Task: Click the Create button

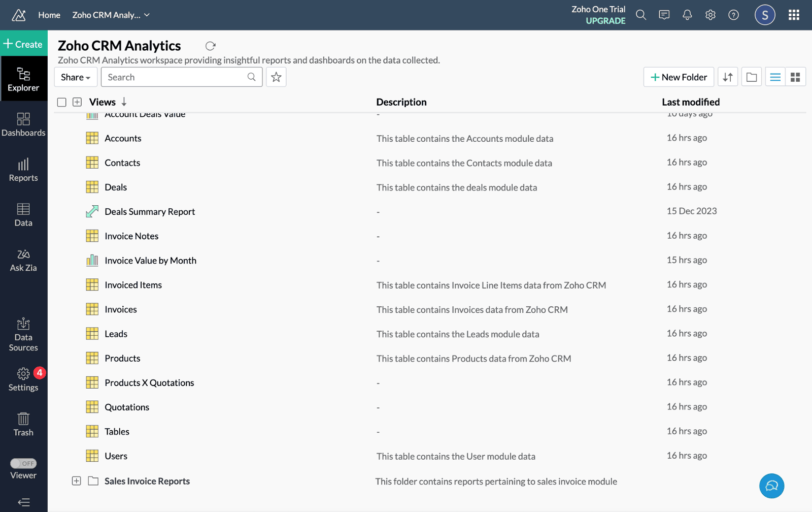Action: pos(23,44)
